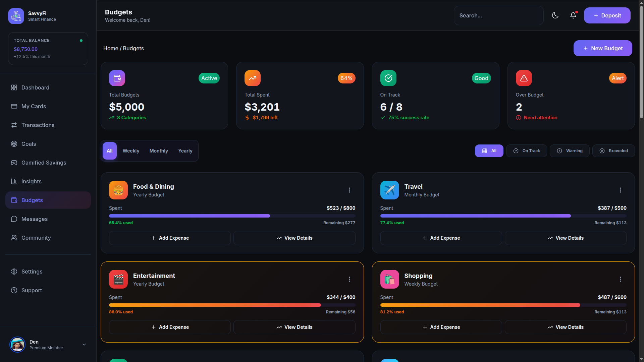The width and height of the screenshot is (644, 362).
Task: Filter budgets by Exceeded status
Action: (x=613, y=151)
